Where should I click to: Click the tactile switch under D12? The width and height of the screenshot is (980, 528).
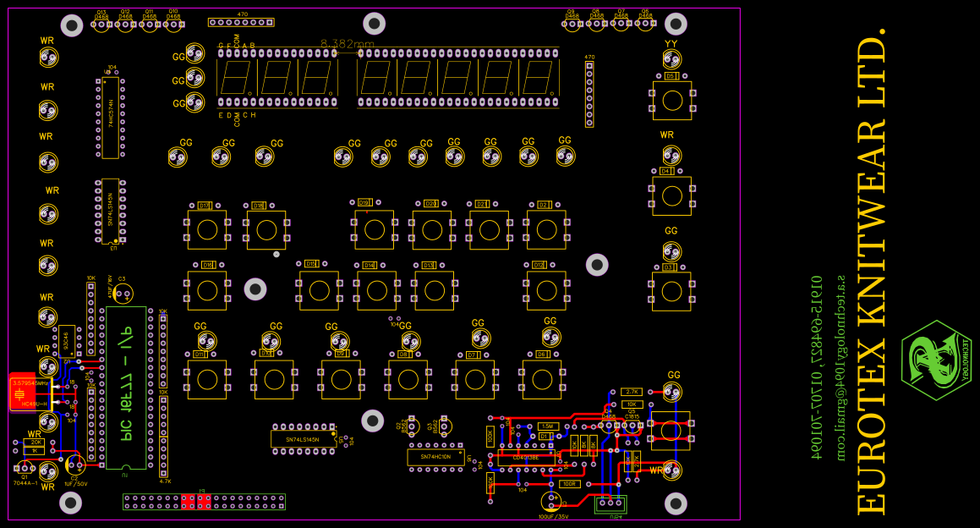(x=546, y=291)
